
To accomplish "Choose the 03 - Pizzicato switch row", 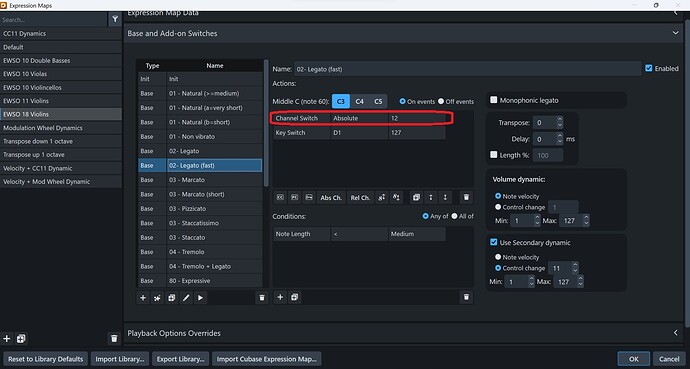I will pos(200,208).
